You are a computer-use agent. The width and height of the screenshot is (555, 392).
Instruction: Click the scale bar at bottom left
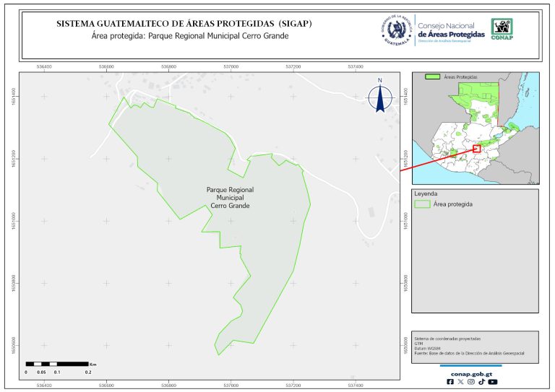coord(57,364)
